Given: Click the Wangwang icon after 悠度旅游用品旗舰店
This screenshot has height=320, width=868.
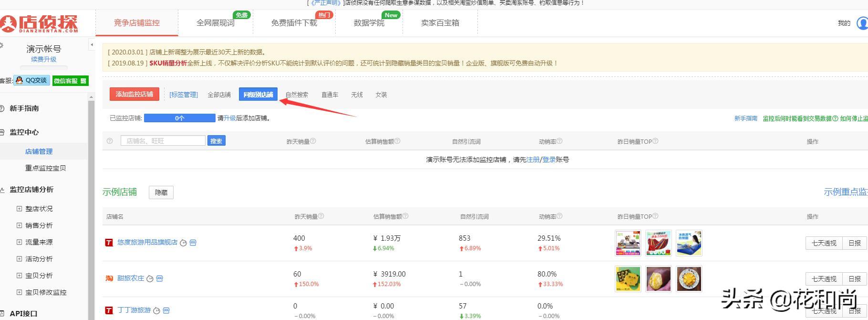Looking at the screenshot, I should point(183,243).
